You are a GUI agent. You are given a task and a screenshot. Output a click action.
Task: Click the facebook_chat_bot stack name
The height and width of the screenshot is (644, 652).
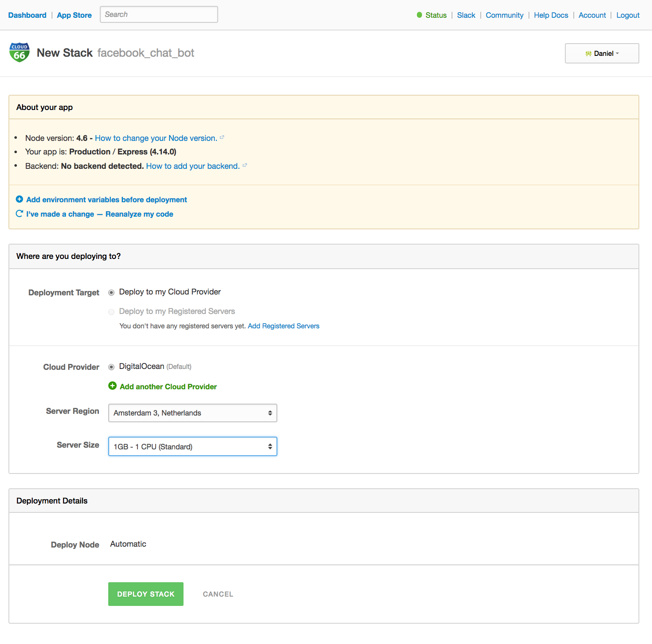point(146,53)
